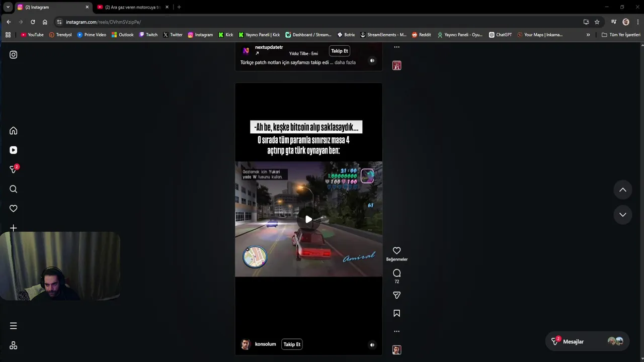
Task: Mute audio on nextupdatetr reel
Action: tap(372, 61)
